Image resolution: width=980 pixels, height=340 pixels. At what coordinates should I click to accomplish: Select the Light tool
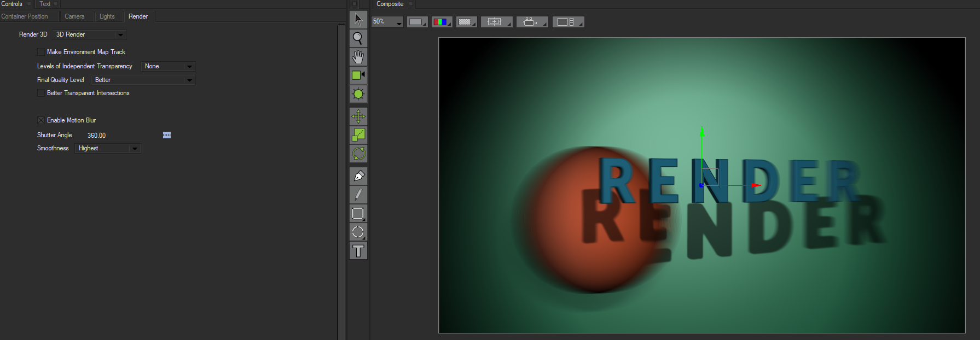click(358, 94)
